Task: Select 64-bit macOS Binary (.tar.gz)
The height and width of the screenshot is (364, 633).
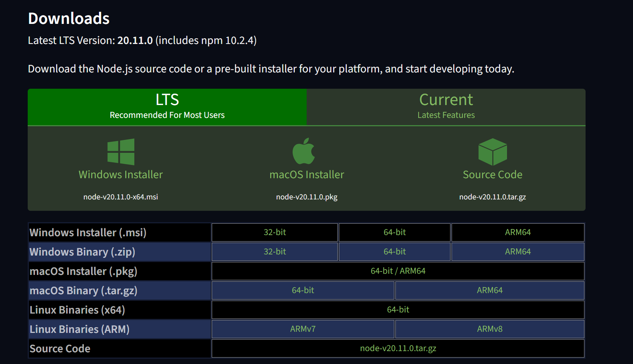Action: click(303, 290)
